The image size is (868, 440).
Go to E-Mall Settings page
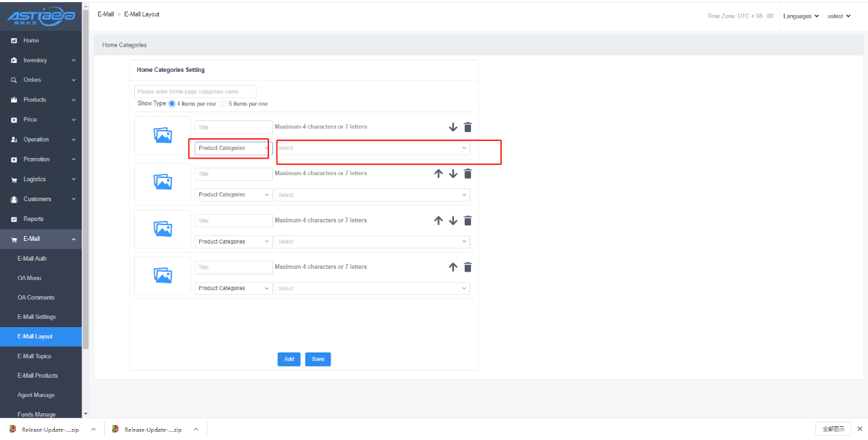pyautogui.click(x=37, y=317)
